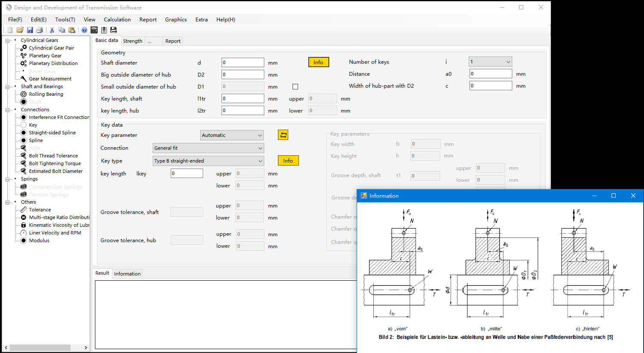Click the Kinematic Viscosity of Lubricant icon

point(24,225)
